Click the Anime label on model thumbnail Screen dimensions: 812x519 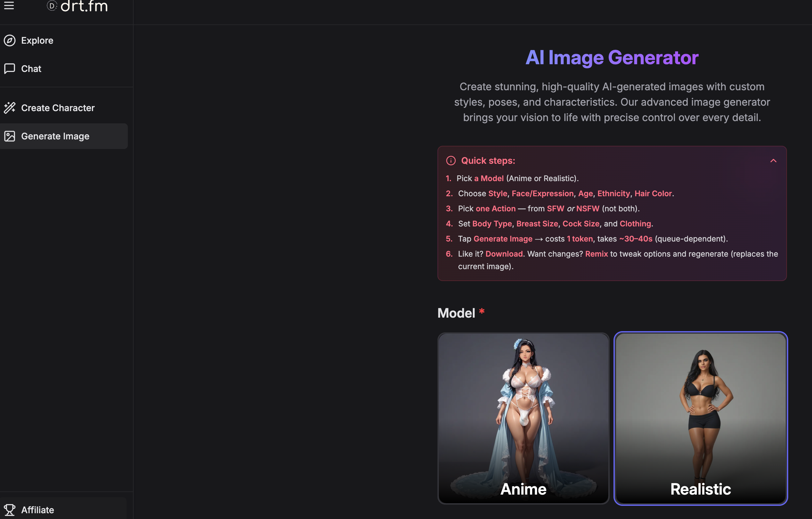click(x=523, y=488)
